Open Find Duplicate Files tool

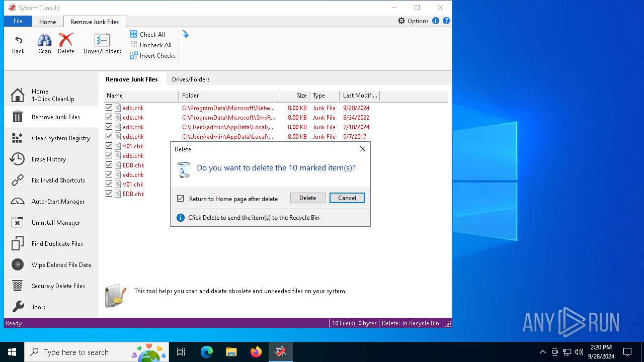[x=51, y=243]
